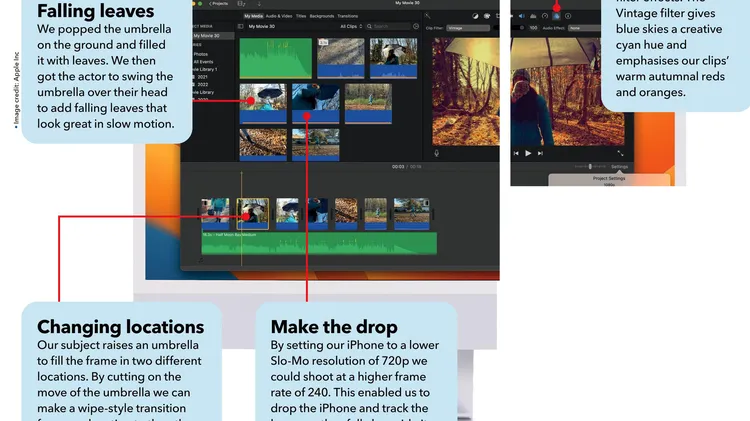The height and width of the screenshot is (421, 750).
Task: Skip to next clip in viewer
Action: pyautogui.click(x=540, y=154)
